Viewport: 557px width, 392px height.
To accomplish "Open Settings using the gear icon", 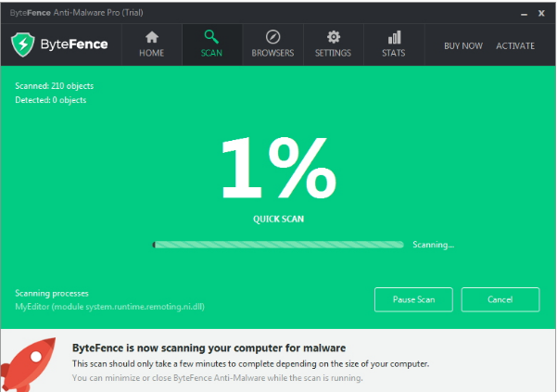I will click(333, 37).
